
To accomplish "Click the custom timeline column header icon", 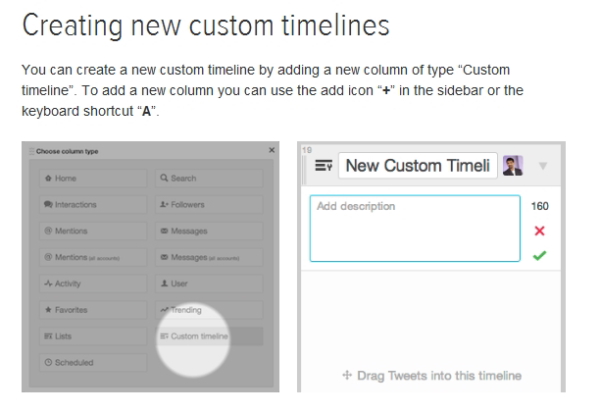I will pyautogui.click(x=323, y=166).
